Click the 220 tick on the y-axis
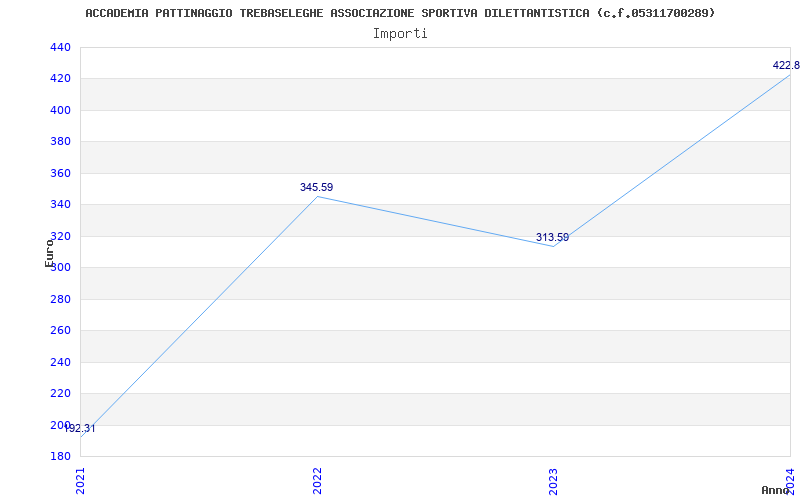The image size is (800, 500). (x=60, y=393)
